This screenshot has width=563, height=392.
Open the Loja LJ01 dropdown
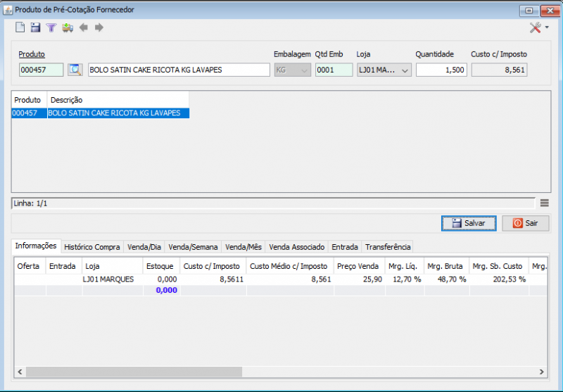pyautogui.click(x=384, y=70)
